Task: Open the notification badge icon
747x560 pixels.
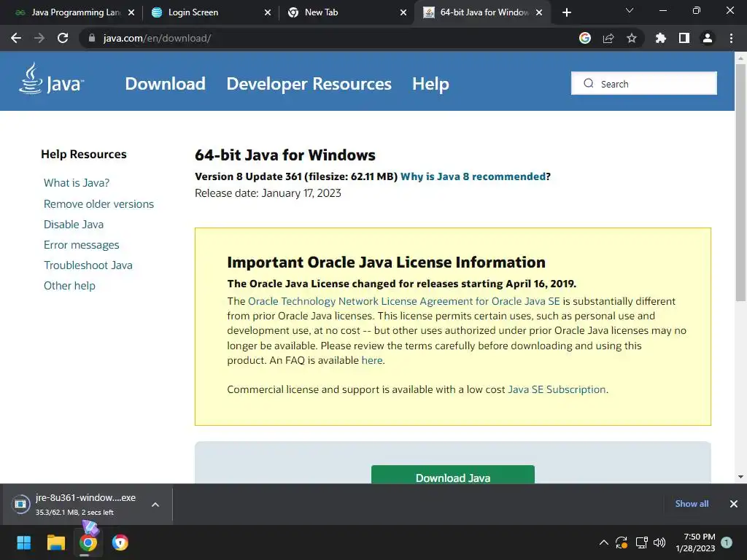Action: click(x=727, y=542)
